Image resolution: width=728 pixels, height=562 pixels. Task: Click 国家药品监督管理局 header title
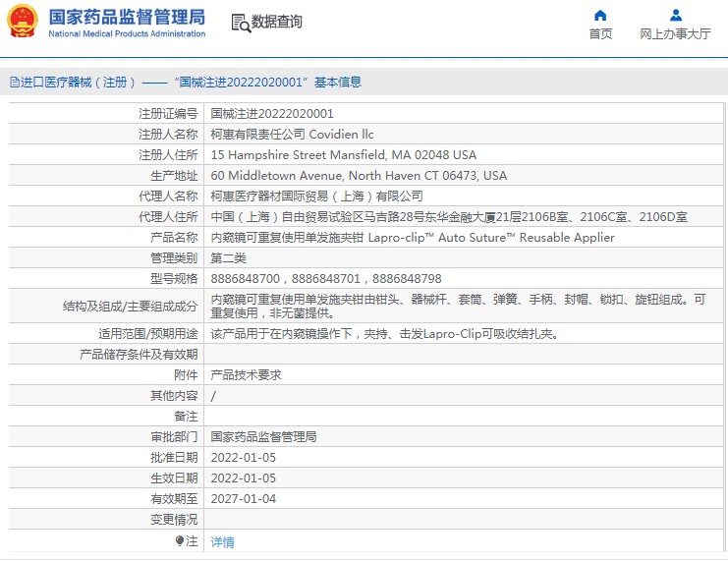coord(127,17)
